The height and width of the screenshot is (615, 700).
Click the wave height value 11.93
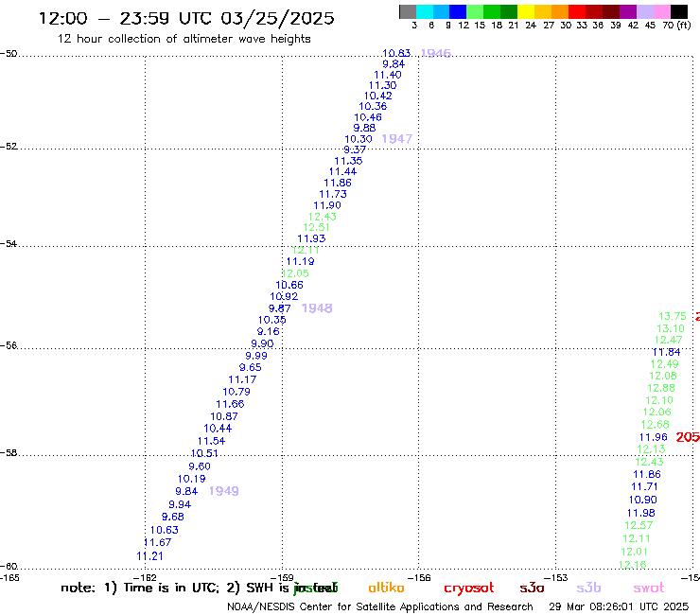click(x=311, y=239)
